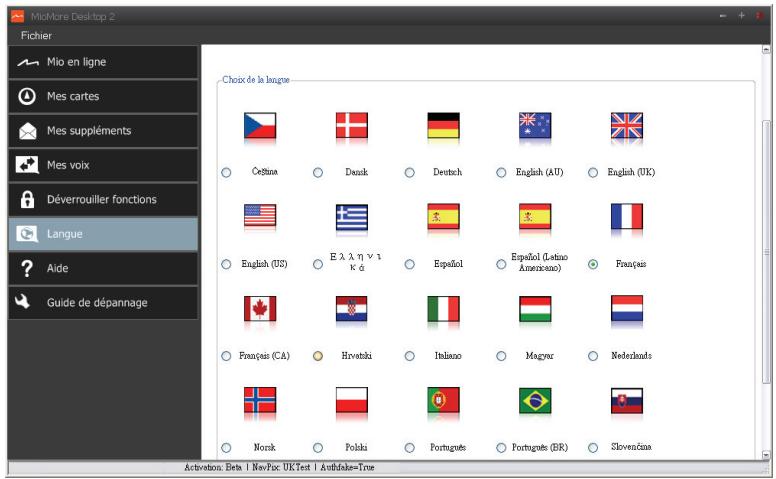The image size is (776, 479).
Task: Pick the Nederlands radio button
Action: [594, 356]
